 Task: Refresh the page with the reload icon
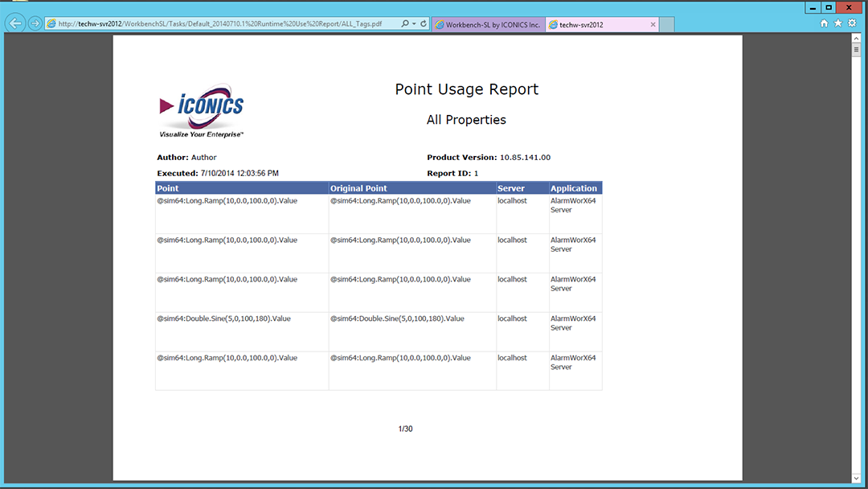[x=423, y=24]
